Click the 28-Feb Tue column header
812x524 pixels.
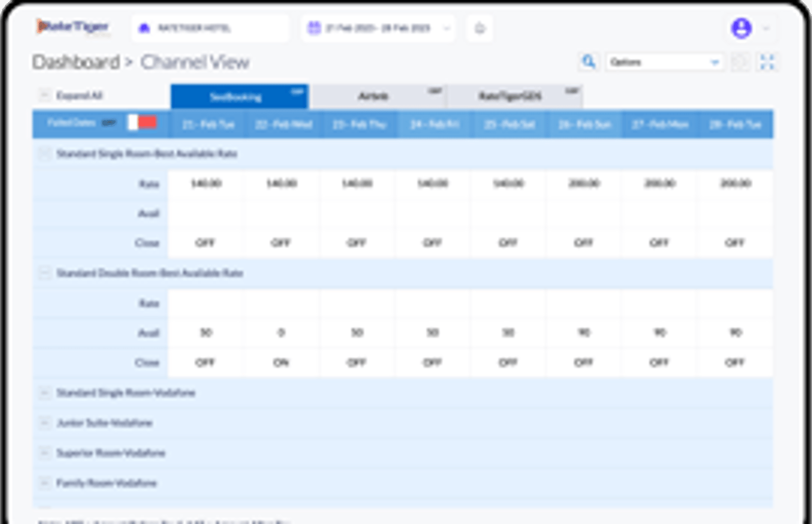[735, 124]
